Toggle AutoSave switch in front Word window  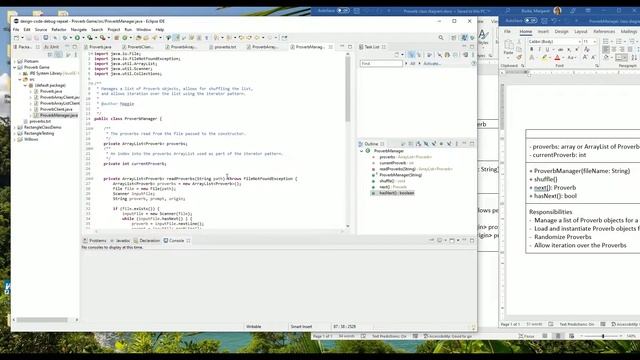point(531,20)
